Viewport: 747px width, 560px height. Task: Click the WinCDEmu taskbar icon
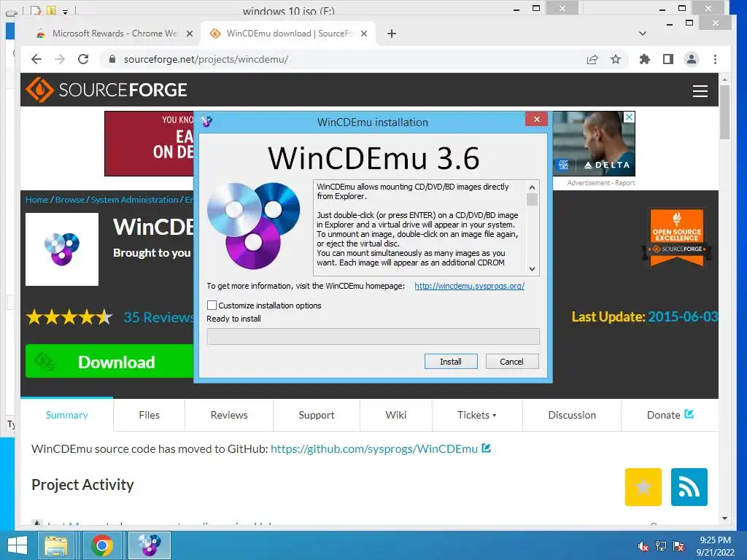[x=150, y=545]
